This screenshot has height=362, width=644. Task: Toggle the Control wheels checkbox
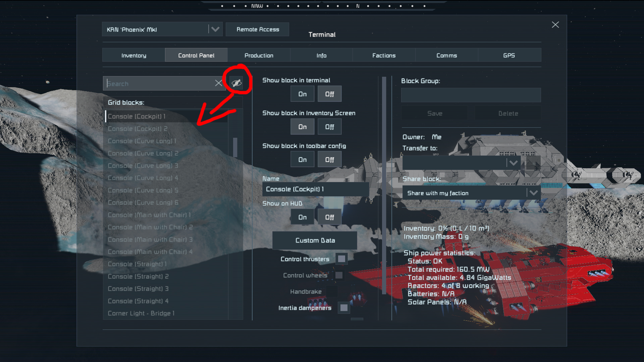(339, 275)
